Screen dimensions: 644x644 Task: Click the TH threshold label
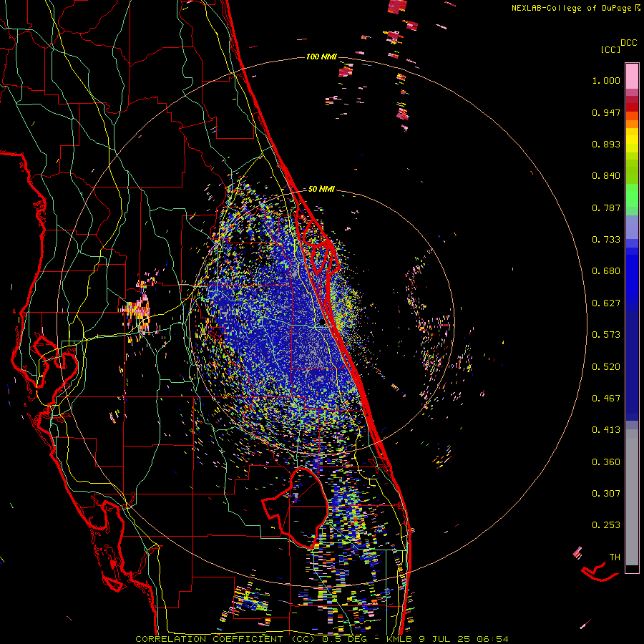click(615, 557)
